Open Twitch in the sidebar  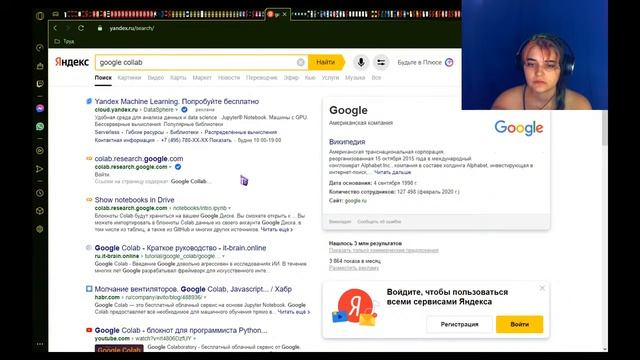[40, 84]
